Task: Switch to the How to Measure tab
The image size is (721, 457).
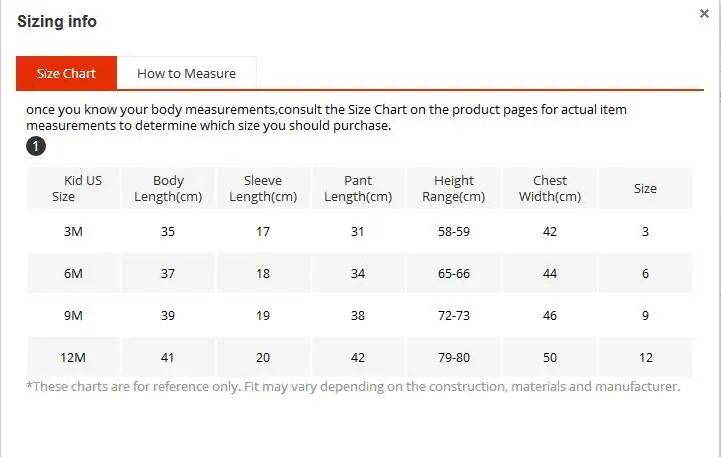Action: [x=186, y=74]
